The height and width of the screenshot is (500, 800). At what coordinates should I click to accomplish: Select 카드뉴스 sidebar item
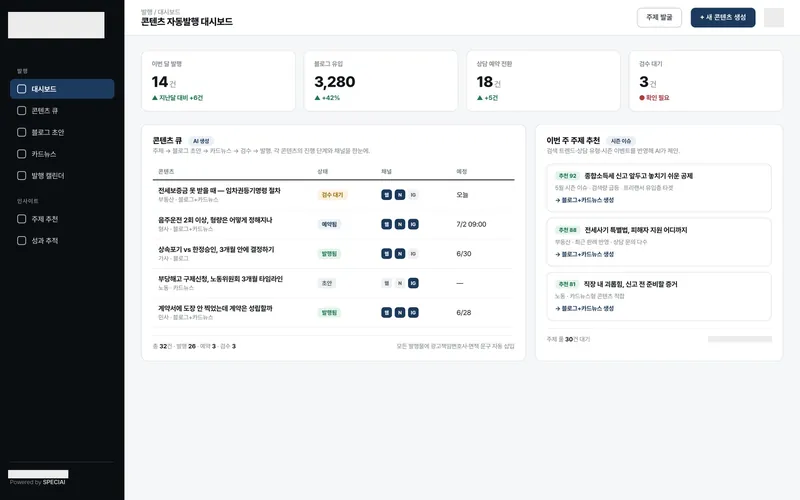[x=62, y=154]
